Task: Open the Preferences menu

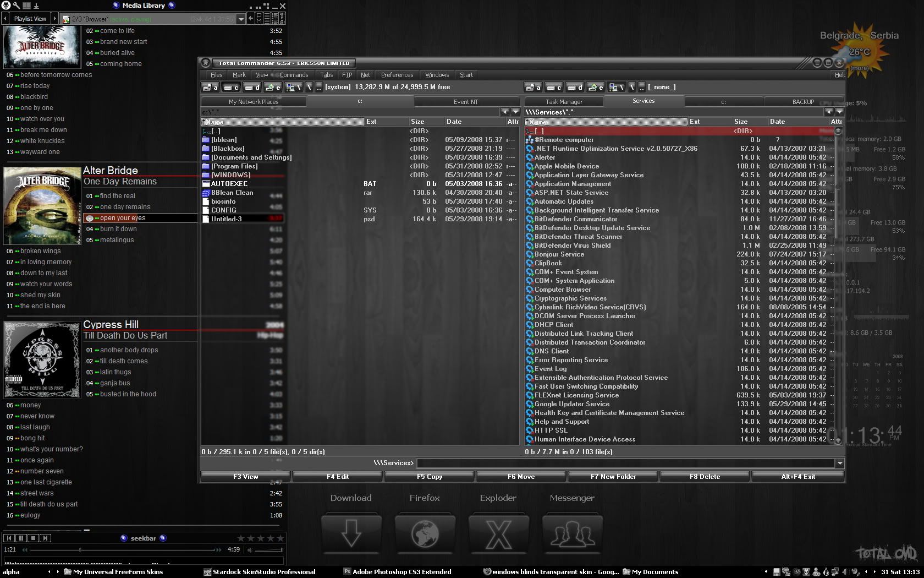Action: pos(397,75)
